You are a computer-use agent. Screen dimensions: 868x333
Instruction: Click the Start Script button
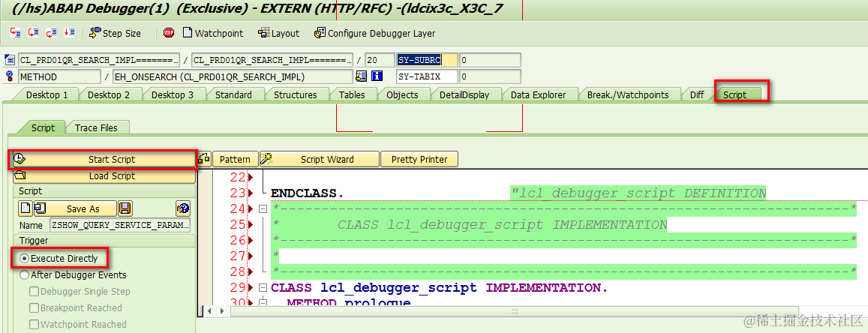[x=104, y=159]
